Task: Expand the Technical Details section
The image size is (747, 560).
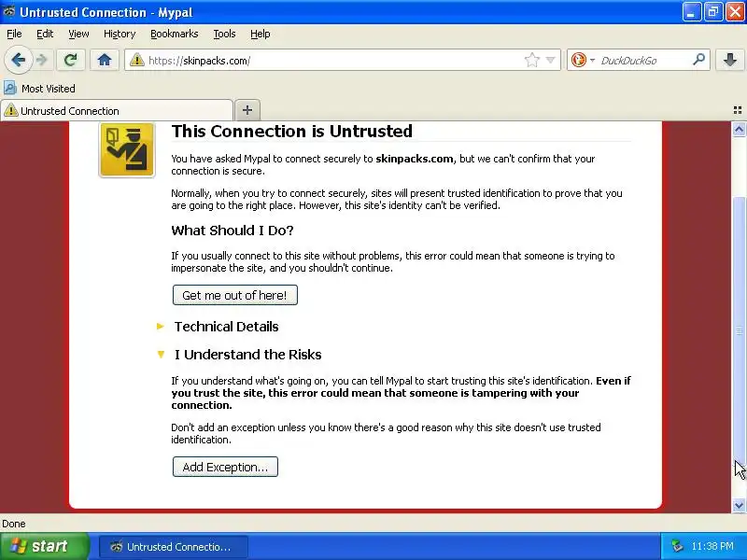Action: (x=226, y=327)
